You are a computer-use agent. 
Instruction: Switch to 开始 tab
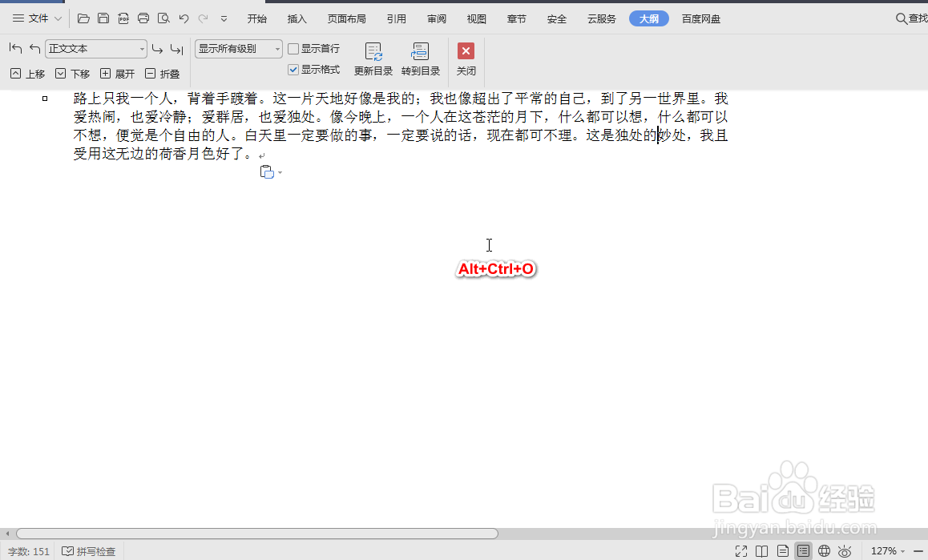pos(257,19)
